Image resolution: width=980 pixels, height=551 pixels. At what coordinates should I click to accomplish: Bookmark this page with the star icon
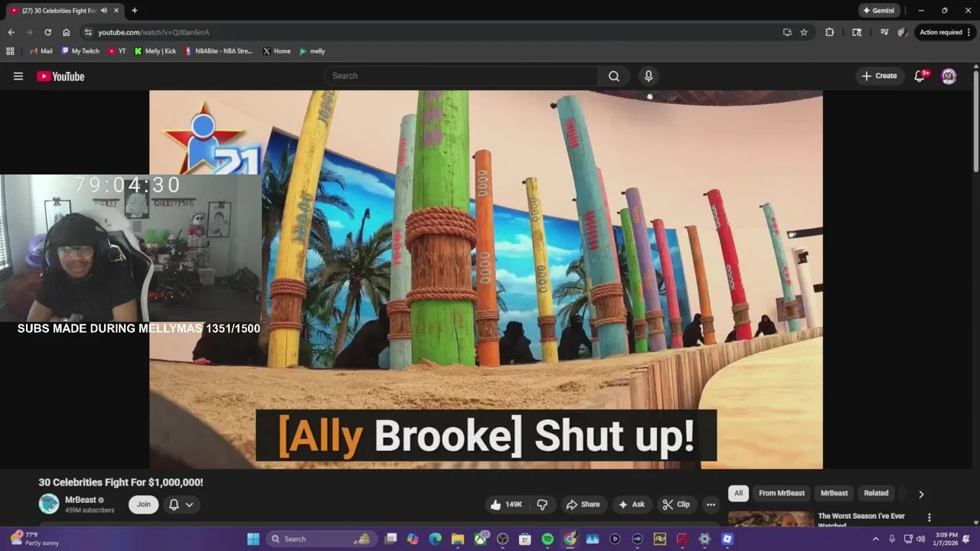(804, 32)
